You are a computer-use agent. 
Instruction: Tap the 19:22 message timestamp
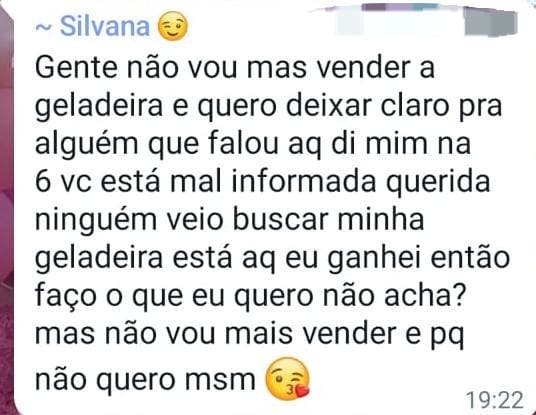pos(495,400)
